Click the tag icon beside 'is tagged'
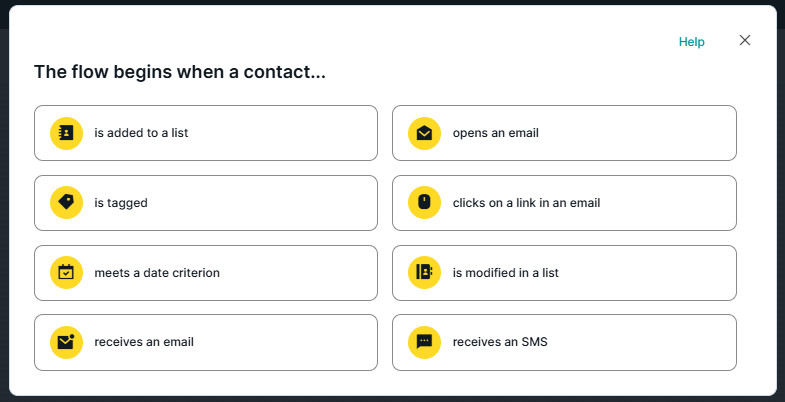Viewport: 785px width, 402px height. [x=66, y=203]
